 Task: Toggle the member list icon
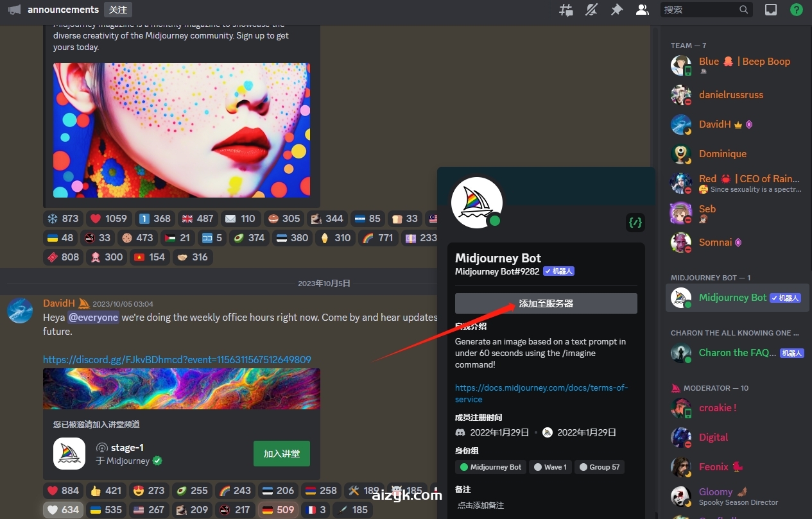[x=642, y=10]
